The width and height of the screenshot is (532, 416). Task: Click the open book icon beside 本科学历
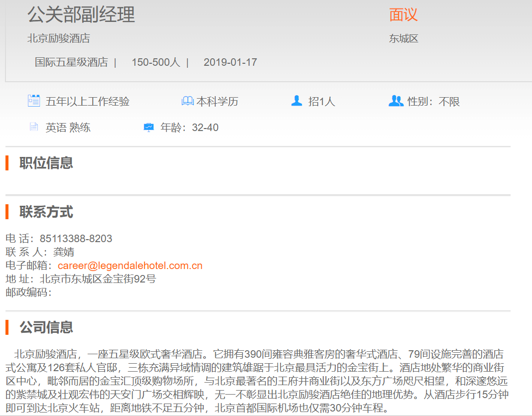pyautogui.click(x=187, y=101)
